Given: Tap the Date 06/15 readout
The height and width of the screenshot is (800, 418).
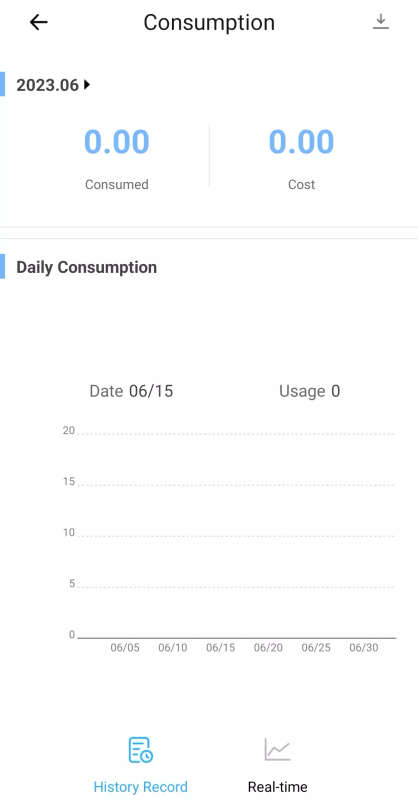Looking at the screenshot, I should [131, 391].
